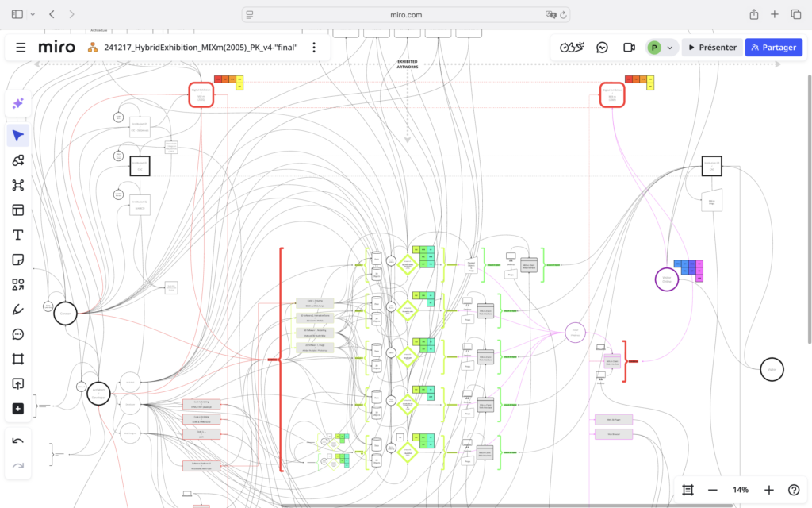
Task: Click the Présenter button
Action: pyautogui.click(x=712, y=48)
